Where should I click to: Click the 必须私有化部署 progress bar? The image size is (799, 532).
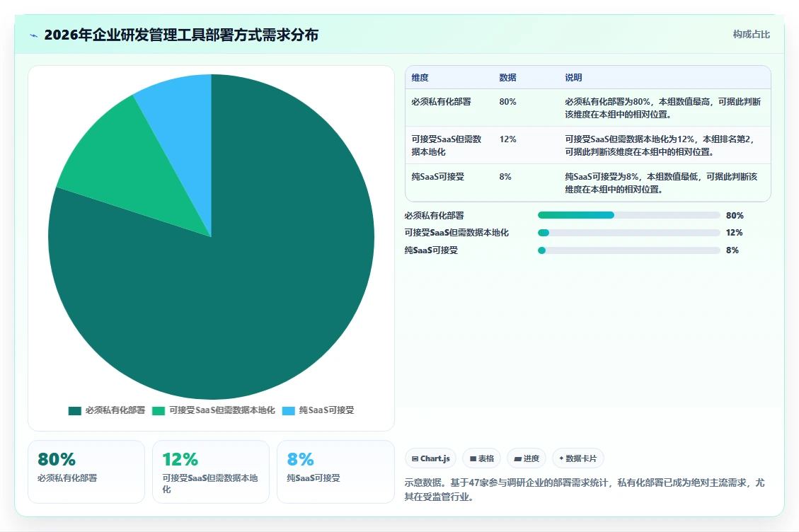[629, 215]
